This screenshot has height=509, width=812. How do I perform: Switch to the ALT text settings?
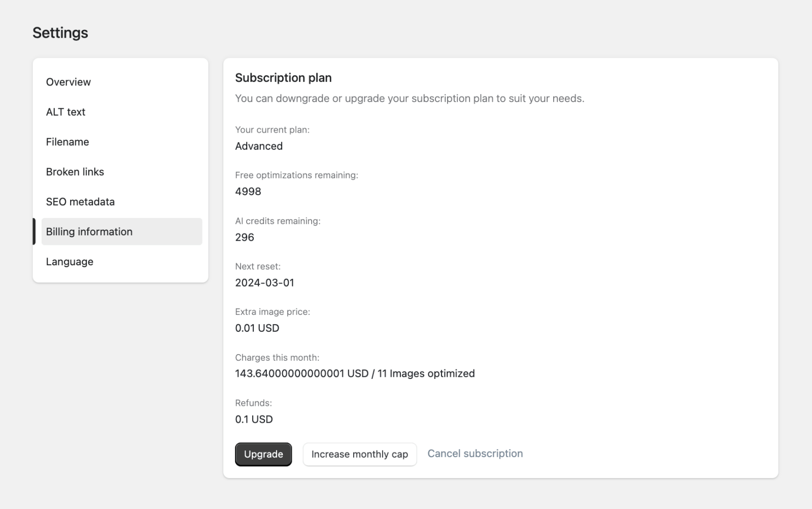[x=65, y=112]
